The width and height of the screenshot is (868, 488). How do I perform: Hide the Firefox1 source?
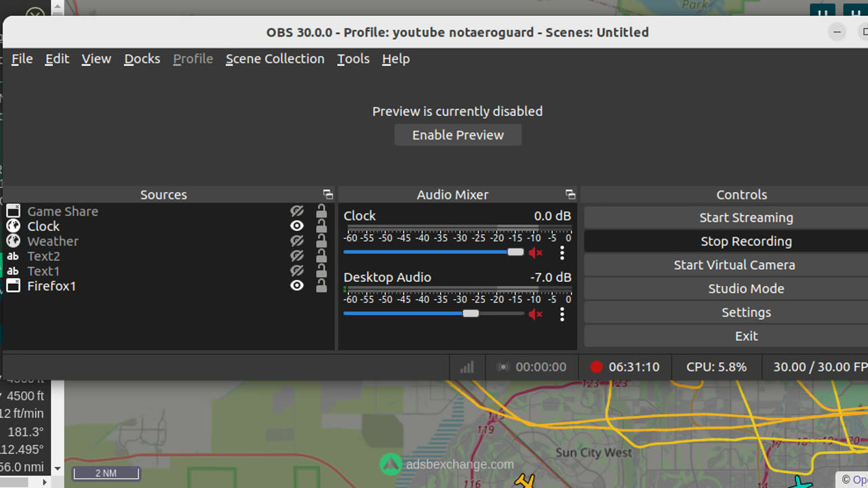click(x=296, y=286)
